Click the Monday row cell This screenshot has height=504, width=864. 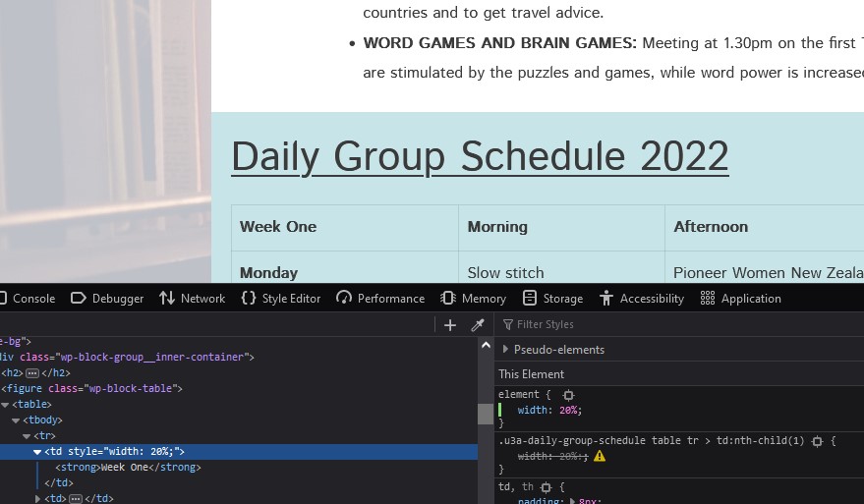(345, 267)
